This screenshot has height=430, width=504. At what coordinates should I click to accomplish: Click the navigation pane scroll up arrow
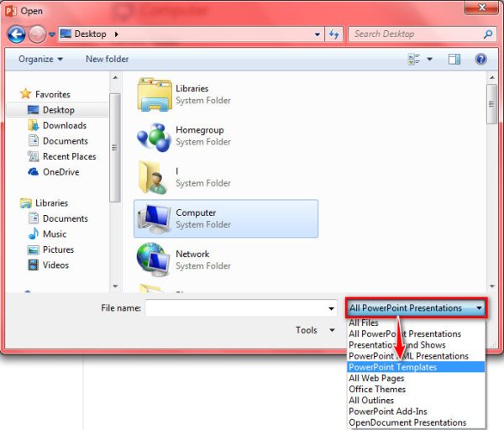point(115,78)
